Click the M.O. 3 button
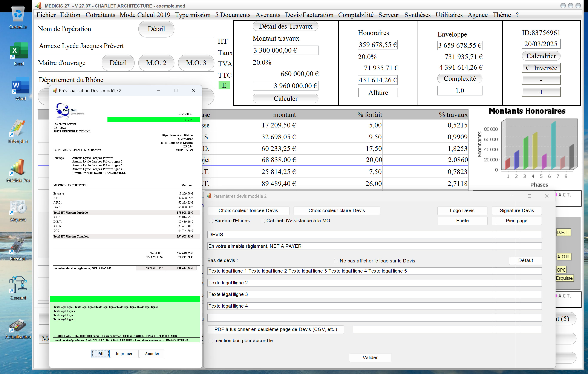The height and width of the screenshot is (374, 588). pos(196,63)
